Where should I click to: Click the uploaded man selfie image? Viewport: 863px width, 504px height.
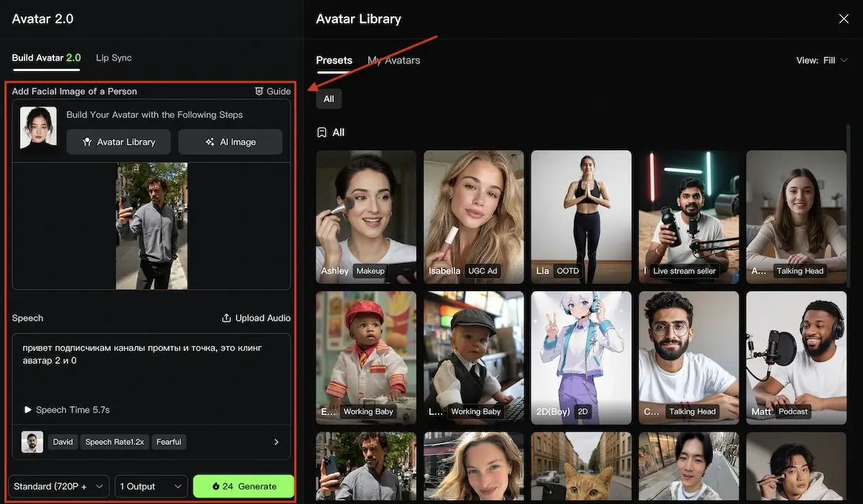pos(152,226)
